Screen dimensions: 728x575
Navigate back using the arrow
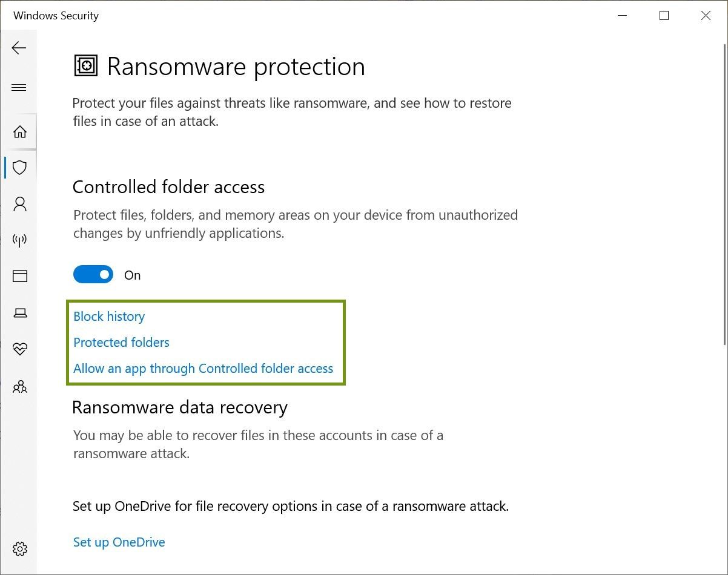[19, 48]
